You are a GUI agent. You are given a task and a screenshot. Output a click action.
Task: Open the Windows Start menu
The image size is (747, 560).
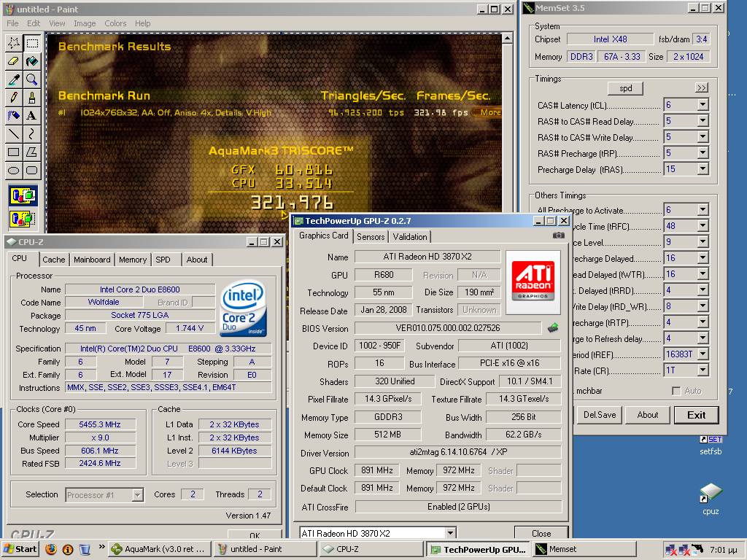20,549
